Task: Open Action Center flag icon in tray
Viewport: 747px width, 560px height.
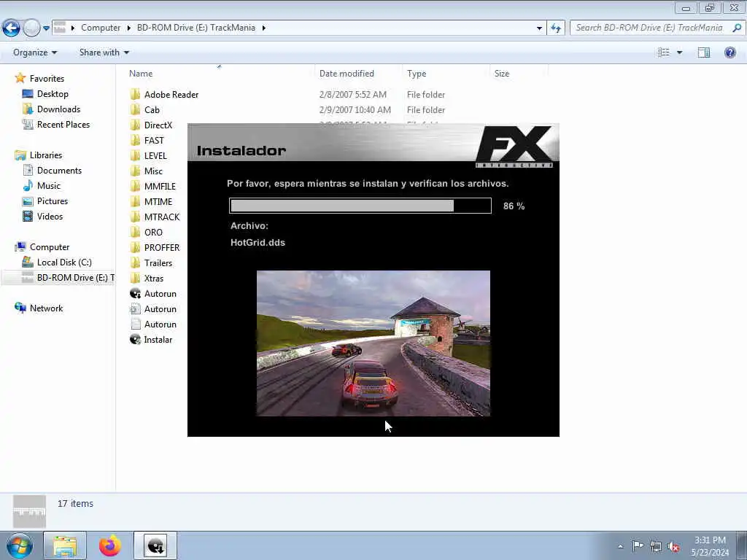Action: [638, 546]
